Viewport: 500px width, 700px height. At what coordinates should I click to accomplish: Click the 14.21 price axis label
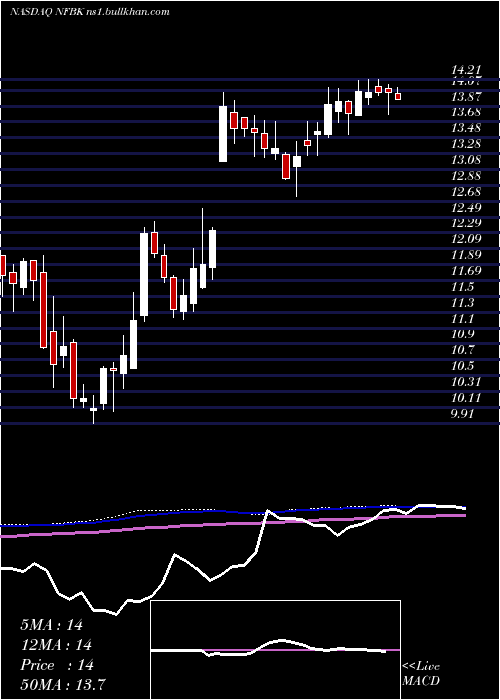point(466,70)
